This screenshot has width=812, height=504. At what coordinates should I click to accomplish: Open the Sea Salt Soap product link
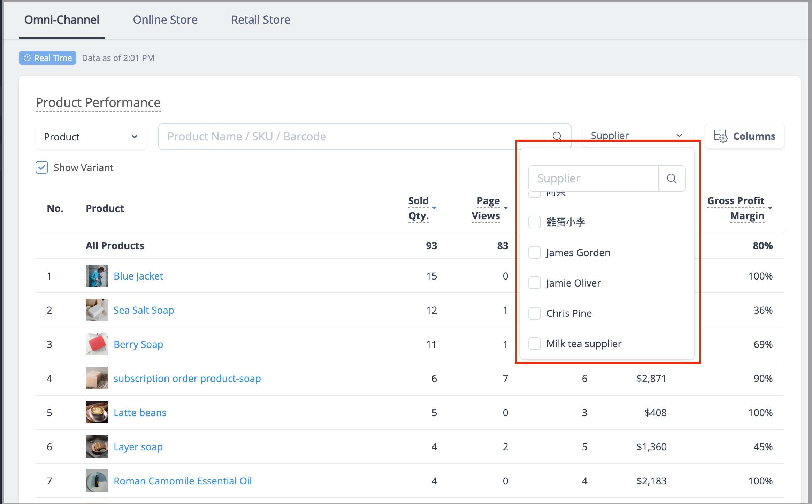tap(144, 310)
